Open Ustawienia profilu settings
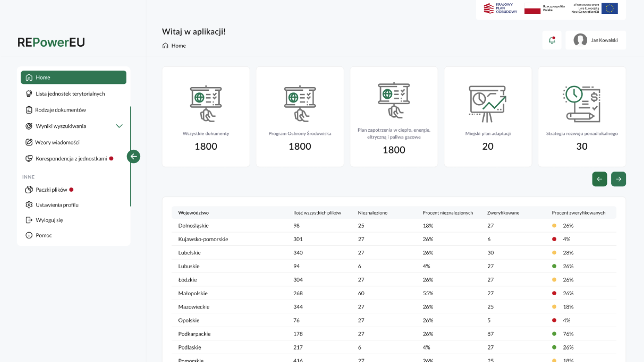The image size is (644, 362). [x=57, y=205]
